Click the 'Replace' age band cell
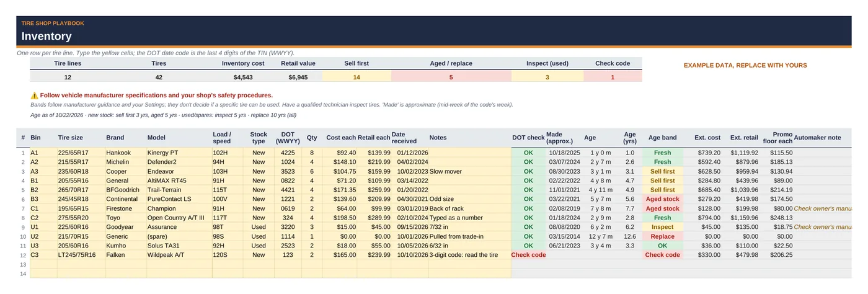 pyautogui.click(x=662, y=236)
